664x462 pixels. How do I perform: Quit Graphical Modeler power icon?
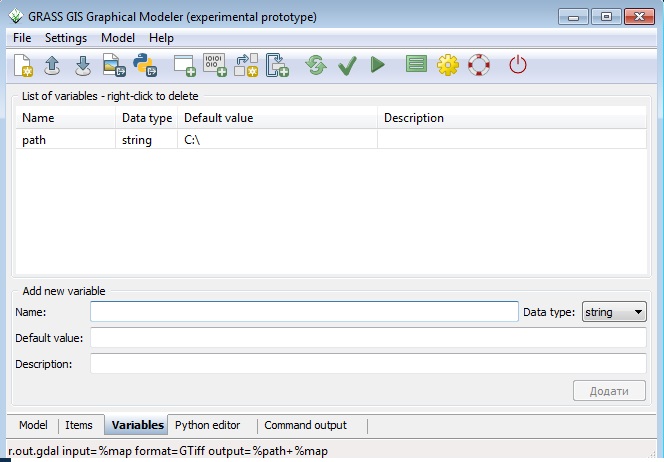517,65
